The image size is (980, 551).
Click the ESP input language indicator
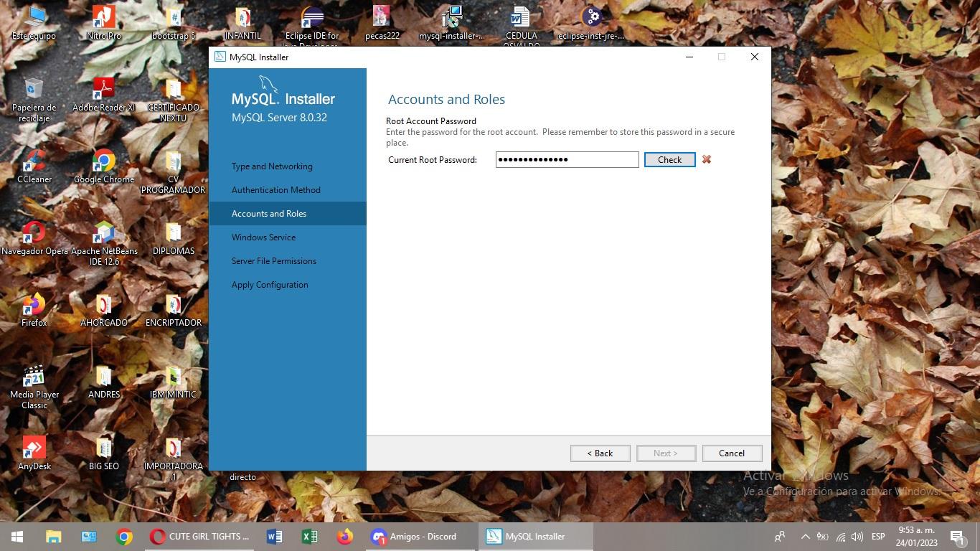coord(878,537)
